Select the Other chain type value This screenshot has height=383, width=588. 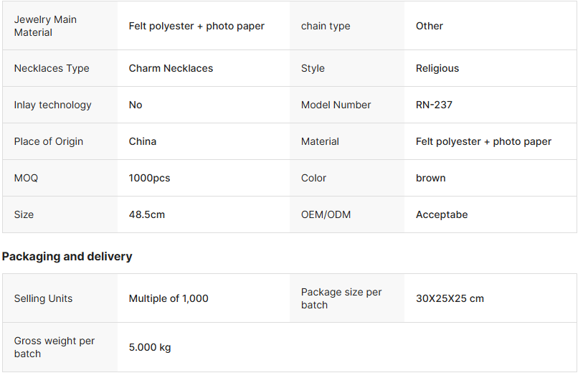[430, 26]
